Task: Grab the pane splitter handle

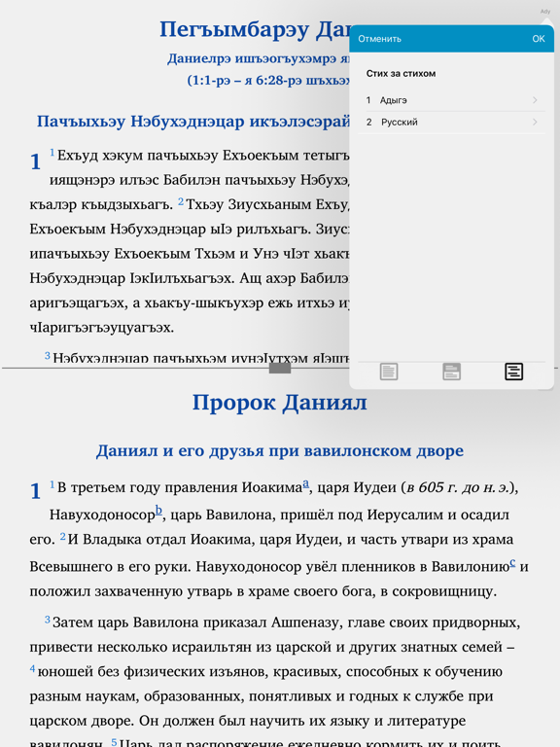Action: pyautogui.click(x=280, y=368)
